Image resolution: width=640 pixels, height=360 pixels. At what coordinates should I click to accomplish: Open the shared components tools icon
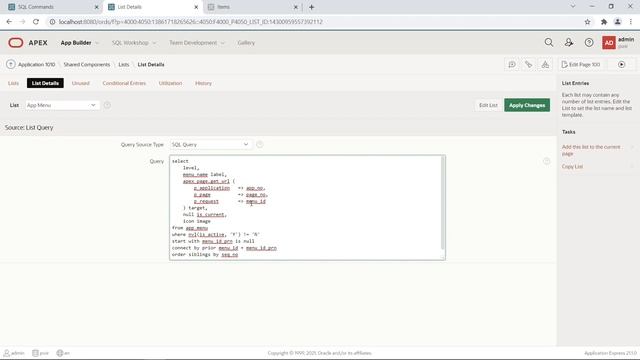529,64
